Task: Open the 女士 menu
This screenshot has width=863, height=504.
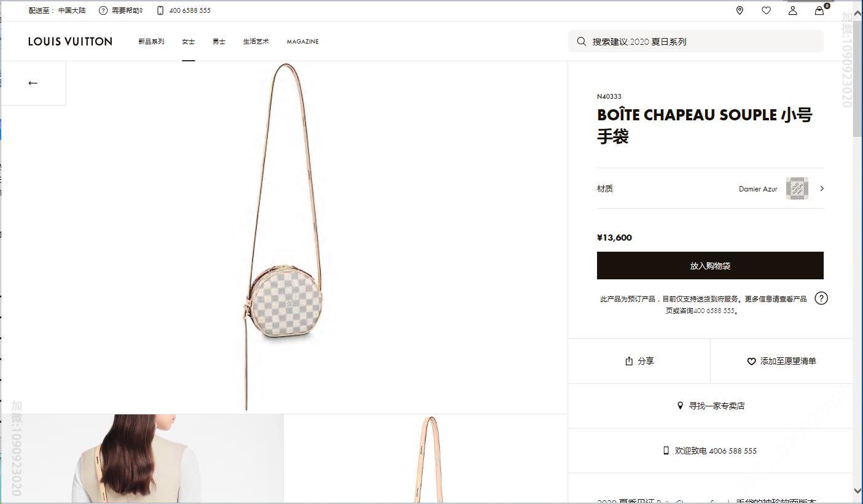Action: 188,42
